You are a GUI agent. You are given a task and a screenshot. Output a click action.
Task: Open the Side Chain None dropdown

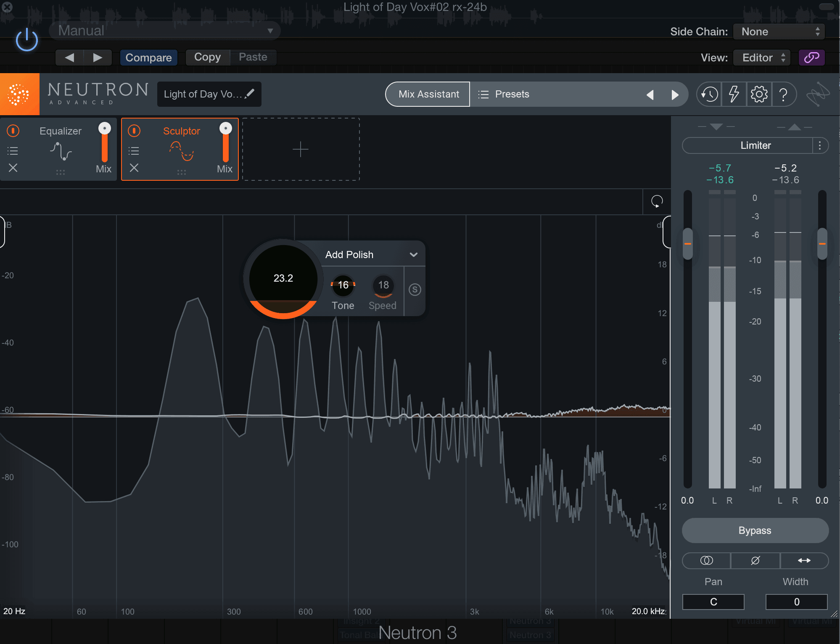pyautogui.click(x=779, y=32)
